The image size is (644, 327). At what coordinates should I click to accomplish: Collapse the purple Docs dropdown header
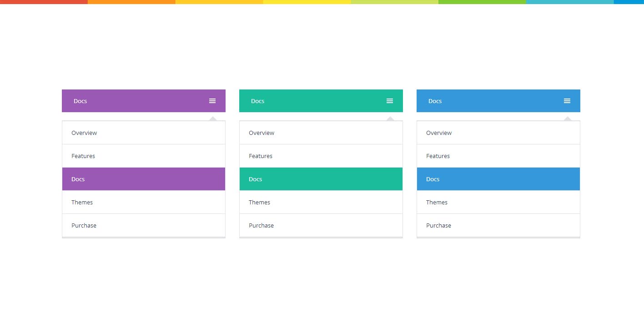(144, 101)
